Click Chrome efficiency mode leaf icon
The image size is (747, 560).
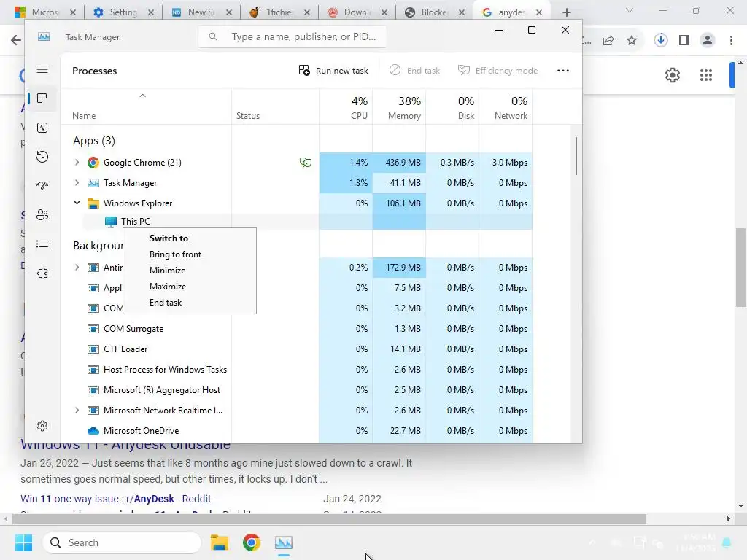(x=306, y=163)
